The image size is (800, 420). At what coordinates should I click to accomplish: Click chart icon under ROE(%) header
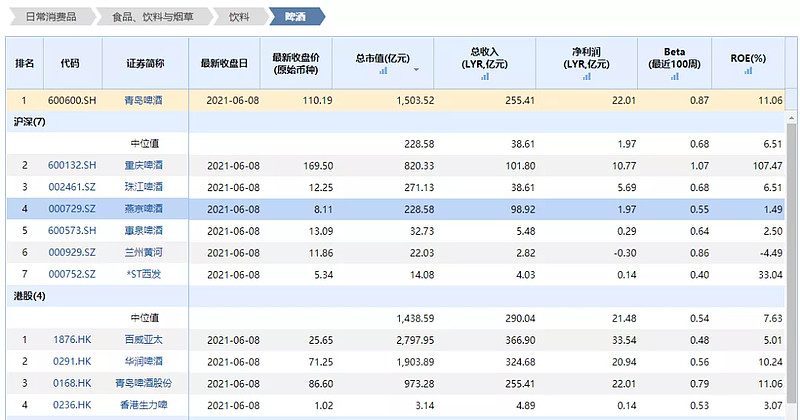point(748,70)
